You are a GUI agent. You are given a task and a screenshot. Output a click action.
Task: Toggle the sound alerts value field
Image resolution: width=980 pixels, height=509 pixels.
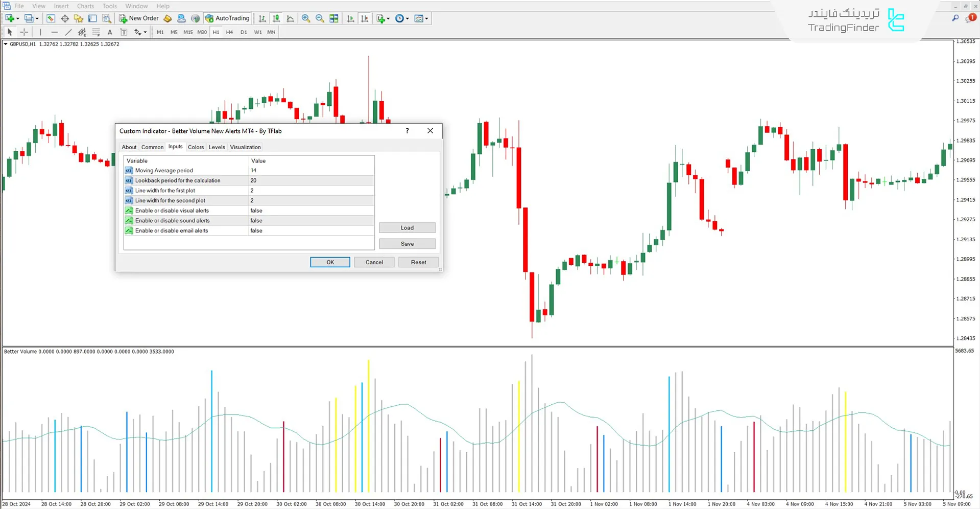(x=310, y=221)
